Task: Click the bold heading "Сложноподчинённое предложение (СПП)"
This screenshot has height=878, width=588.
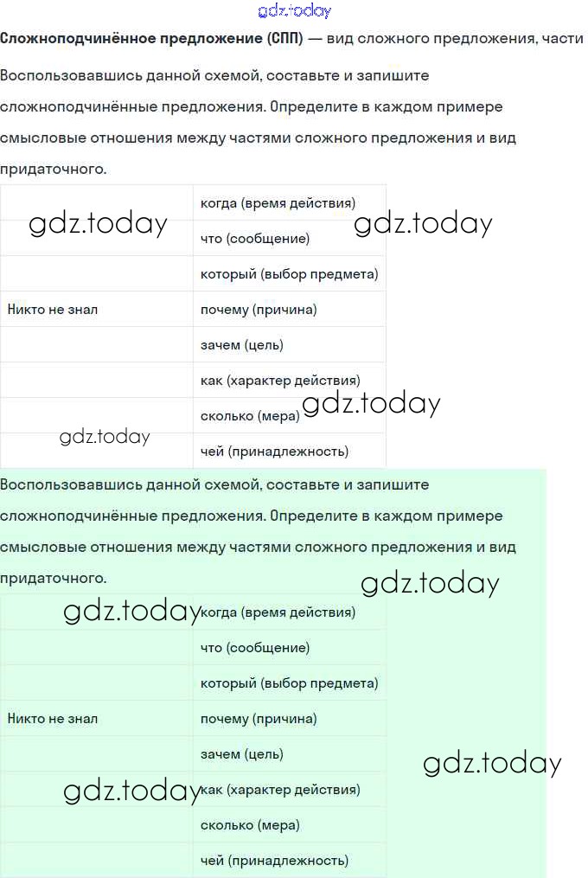Action: coord(151,39)
